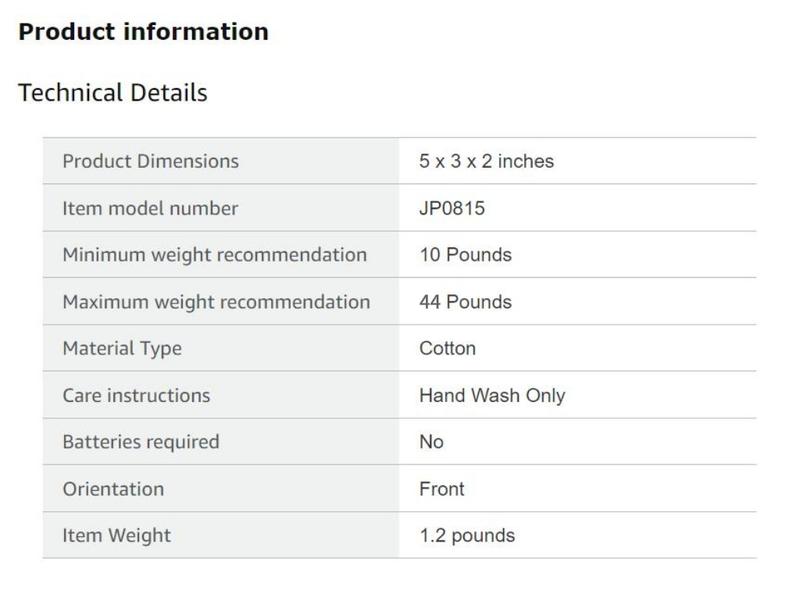Select the No value for batteries
The height and width of the screenshot is (615, 800).
pos(431,442)
